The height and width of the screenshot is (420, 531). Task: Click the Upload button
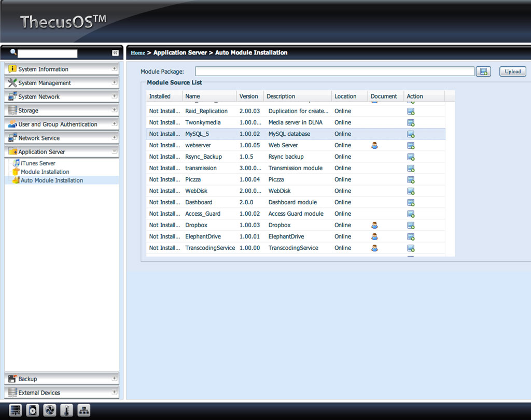(x=513, y=72)
